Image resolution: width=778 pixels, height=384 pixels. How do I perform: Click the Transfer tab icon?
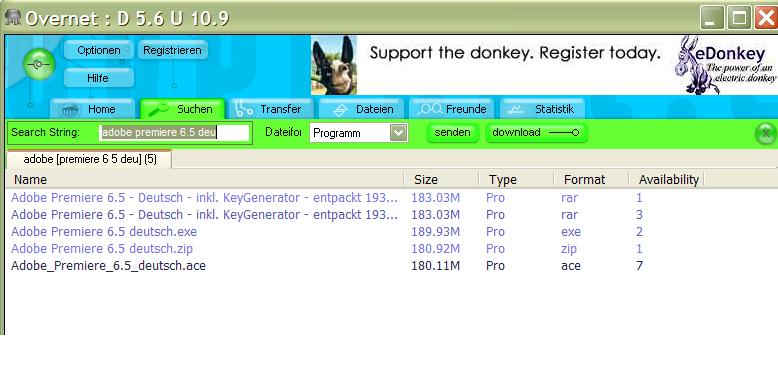pos(244,109)
